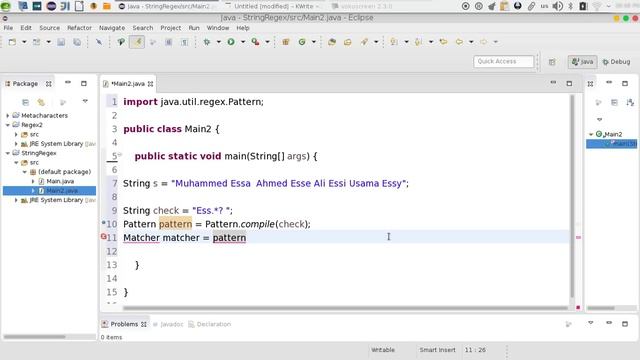The width and height of the screenshot is (640, 360).
Task: Click the Save All toolbar icon
Action: click(x=77, y=42)
